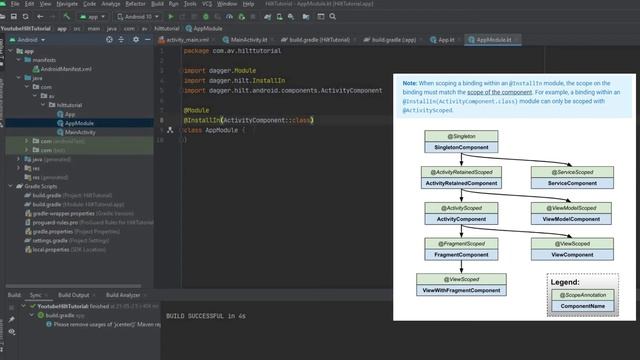The width and height of the screenshot is (640, 360).
Task: Click the Search Everywhere magnifier icon
Action: point(333,17)
